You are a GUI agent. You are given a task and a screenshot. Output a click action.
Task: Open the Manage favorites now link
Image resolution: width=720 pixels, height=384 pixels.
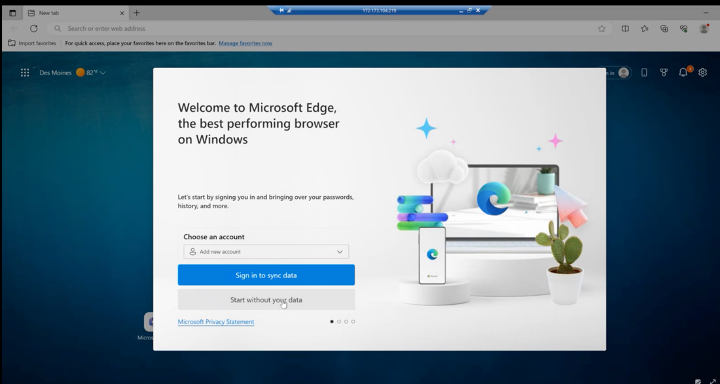tap(245, 43)
